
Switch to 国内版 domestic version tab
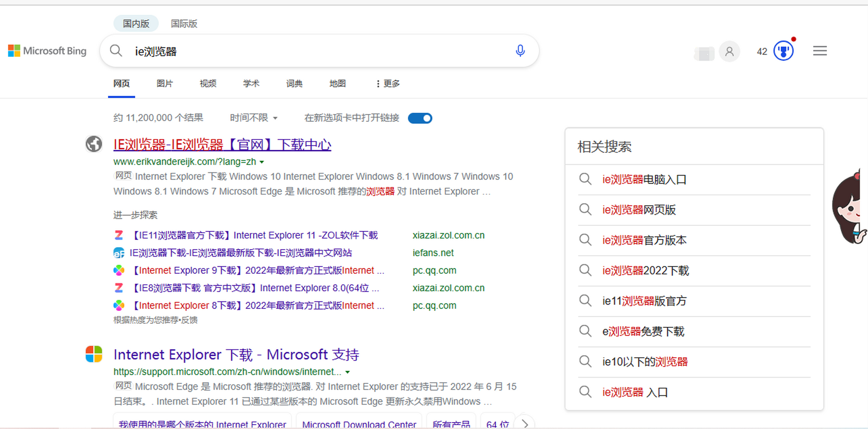136,23
